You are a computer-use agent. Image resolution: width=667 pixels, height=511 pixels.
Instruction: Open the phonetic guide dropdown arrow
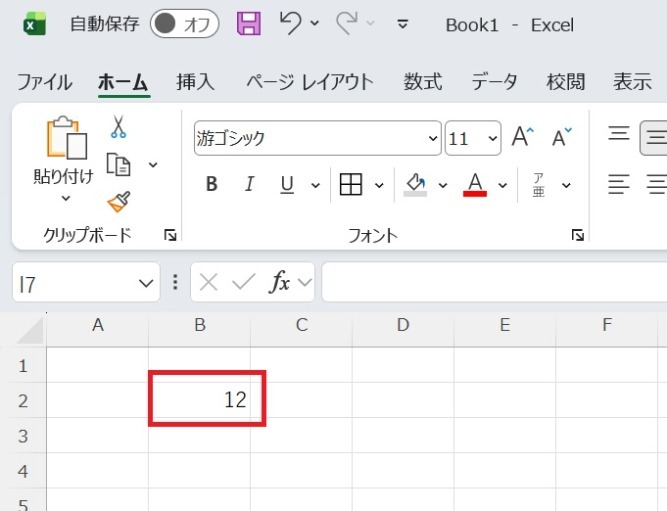click(566, 185)
